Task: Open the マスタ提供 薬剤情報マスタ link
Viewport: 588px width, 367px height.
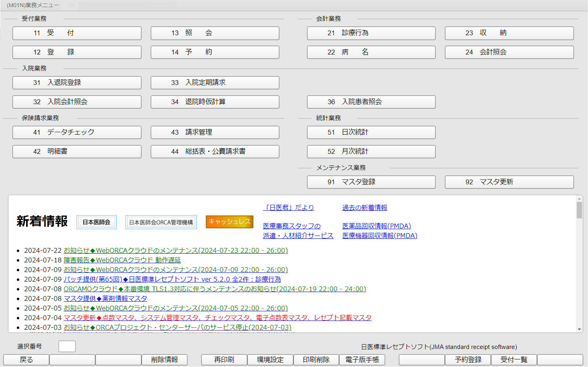Action: point(105,298)
